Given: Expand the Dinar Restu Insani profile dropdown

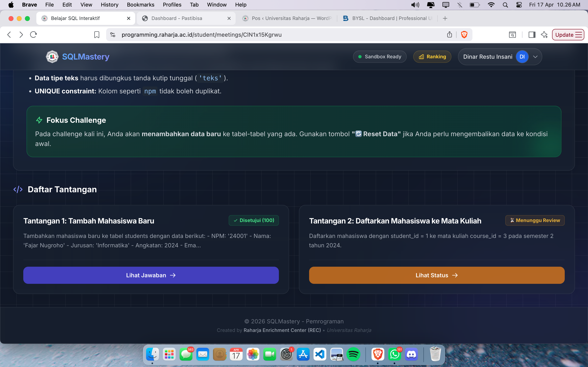Looking at the screenshot, I should [535, 57].
